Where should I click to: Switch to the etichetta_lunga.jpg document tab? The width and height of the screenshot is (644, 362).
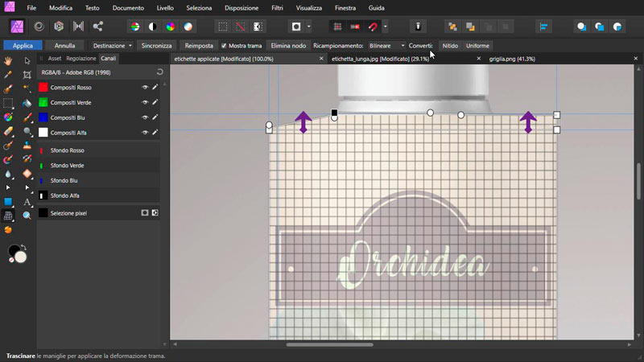point(380,59)
